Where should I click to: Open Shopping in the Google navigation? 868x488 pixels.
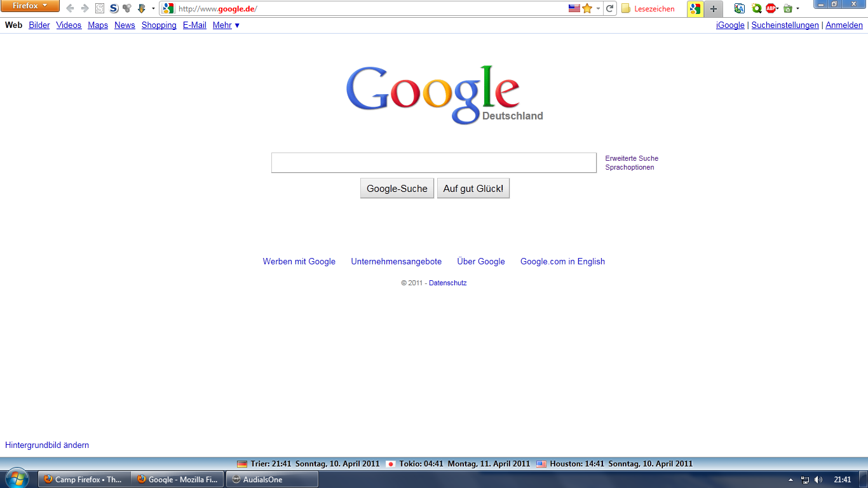(x=159, y=25)
